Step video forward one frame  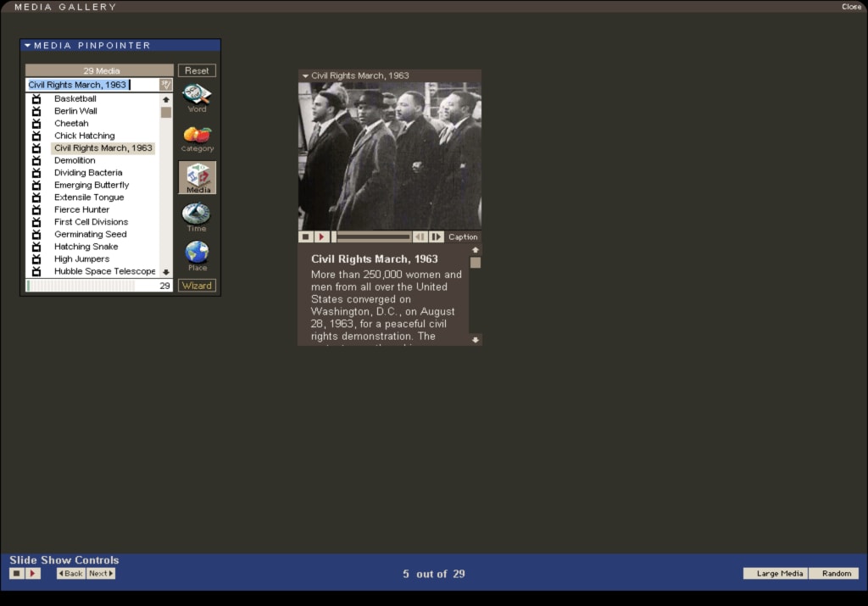437,237
